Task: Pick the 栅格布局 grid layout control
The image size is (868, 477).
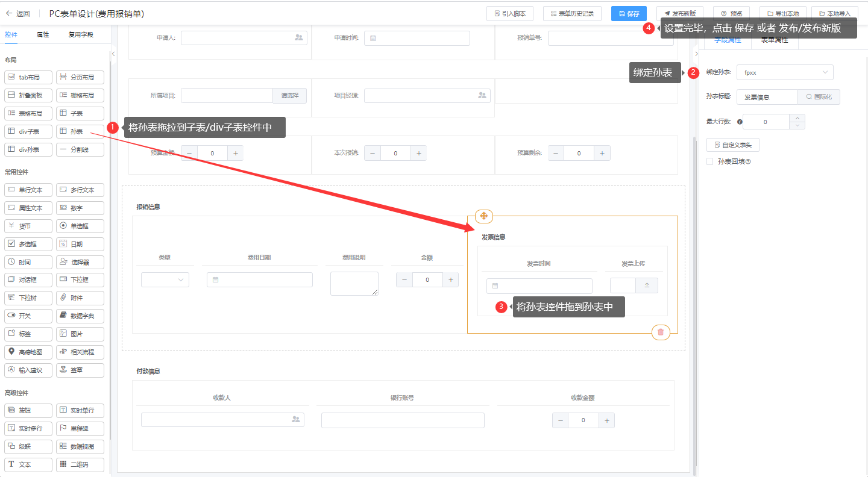Action: [x=80, y=95]
